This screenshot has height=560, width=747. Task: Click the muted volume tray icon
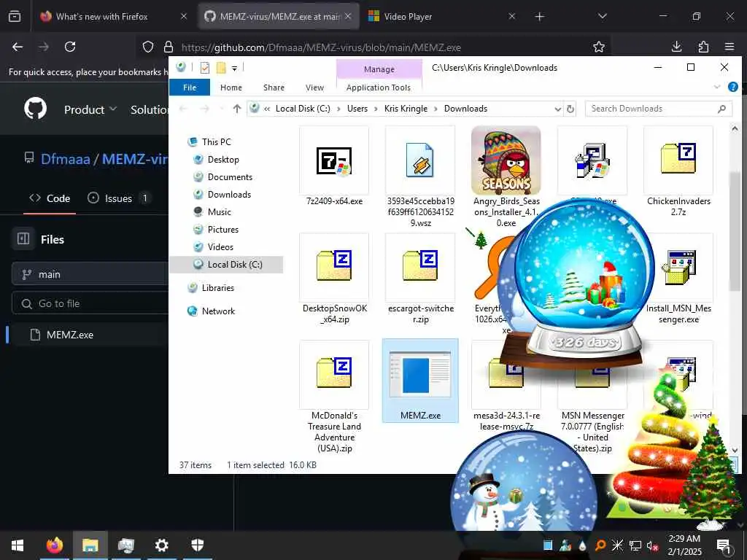652,545
